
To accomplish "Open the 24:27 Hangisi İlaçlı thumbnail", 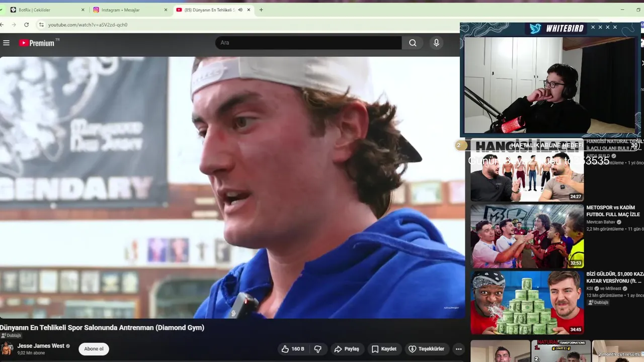I will tap(527, 170).
